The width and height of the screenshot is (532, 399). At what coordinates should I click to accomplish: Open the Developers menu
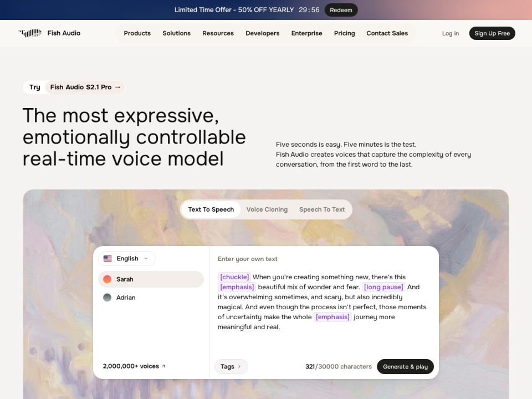[263, 33]
